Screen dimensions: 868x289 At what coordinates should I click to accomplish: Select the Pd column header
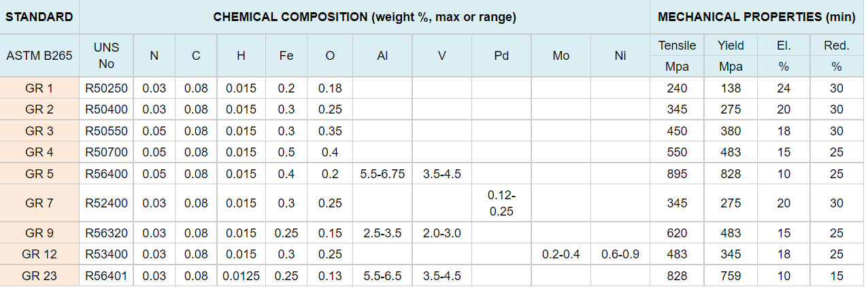point(501,56)
